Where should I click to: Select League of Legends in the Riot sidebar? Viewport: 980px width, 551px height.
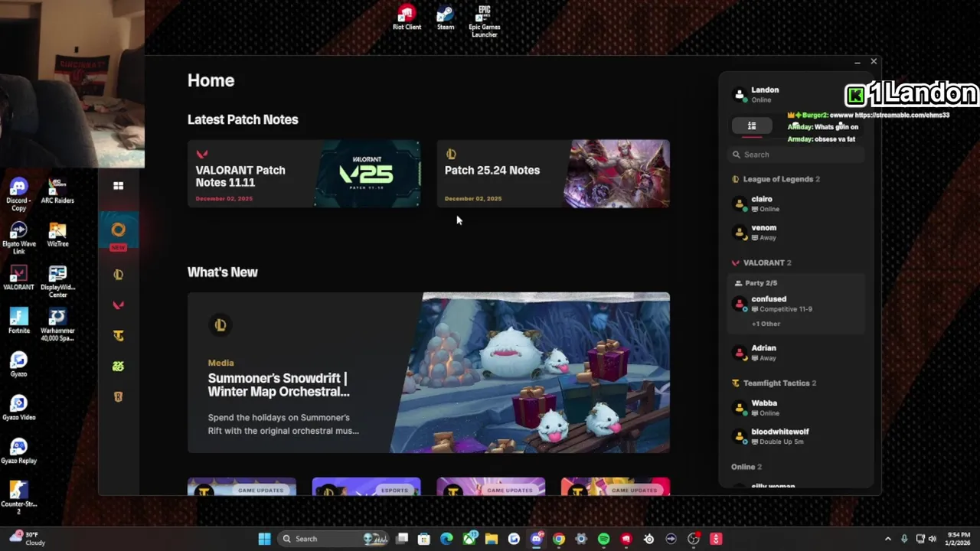(x=118, y=275)
